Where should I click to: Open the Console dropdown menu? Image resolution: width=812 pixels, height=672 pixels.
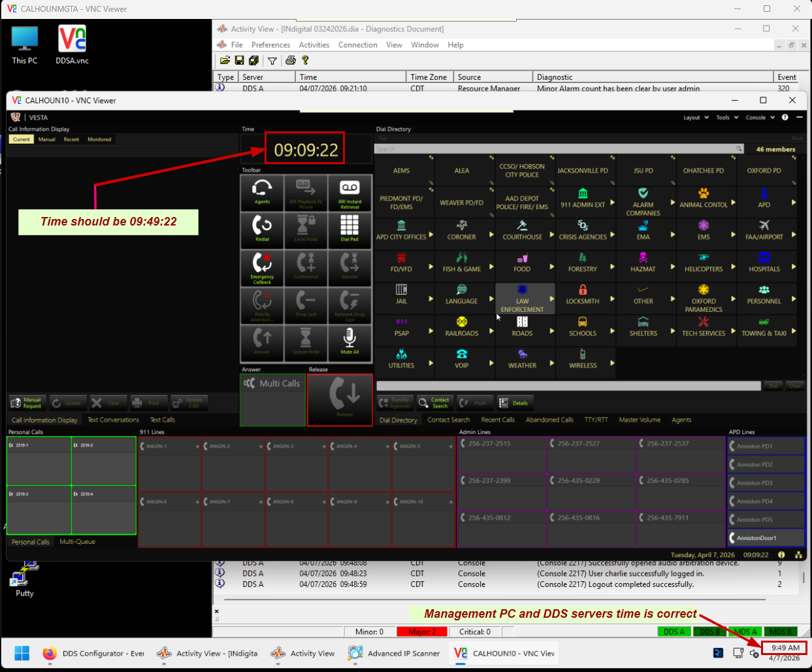point(760,118)
